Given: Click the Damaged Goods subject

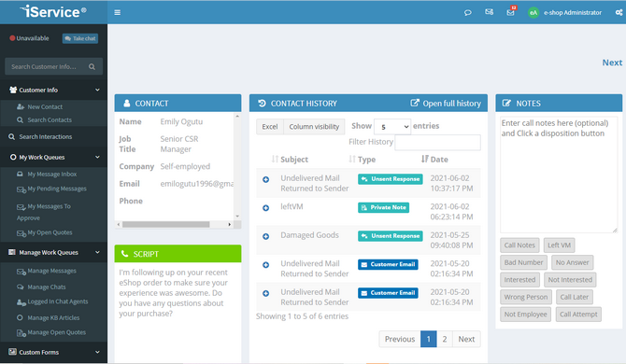Looking at the screenshot, I should tap(309, 235).
